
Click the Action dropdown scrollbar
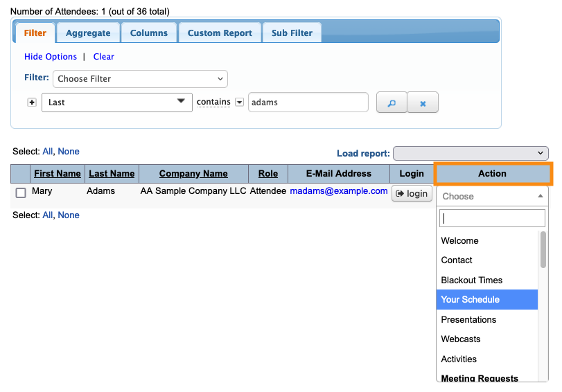click(543, 249)
